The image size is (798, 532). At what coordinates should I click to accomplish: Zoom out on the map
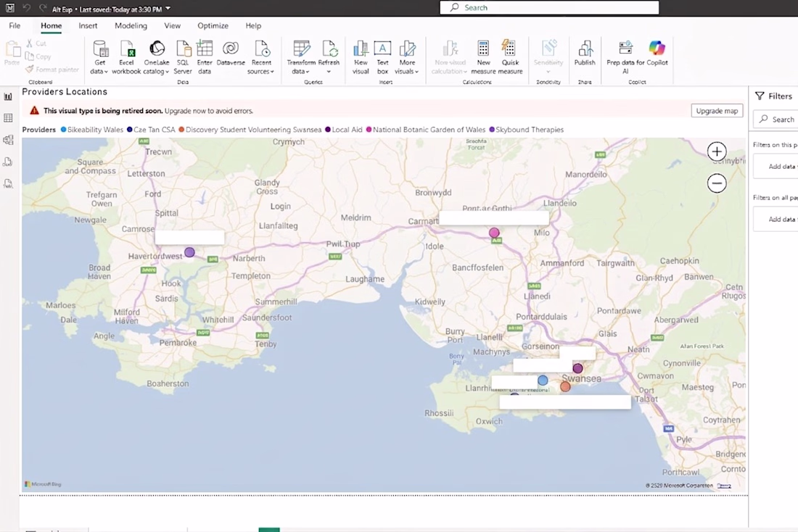(x=717, y=183)
